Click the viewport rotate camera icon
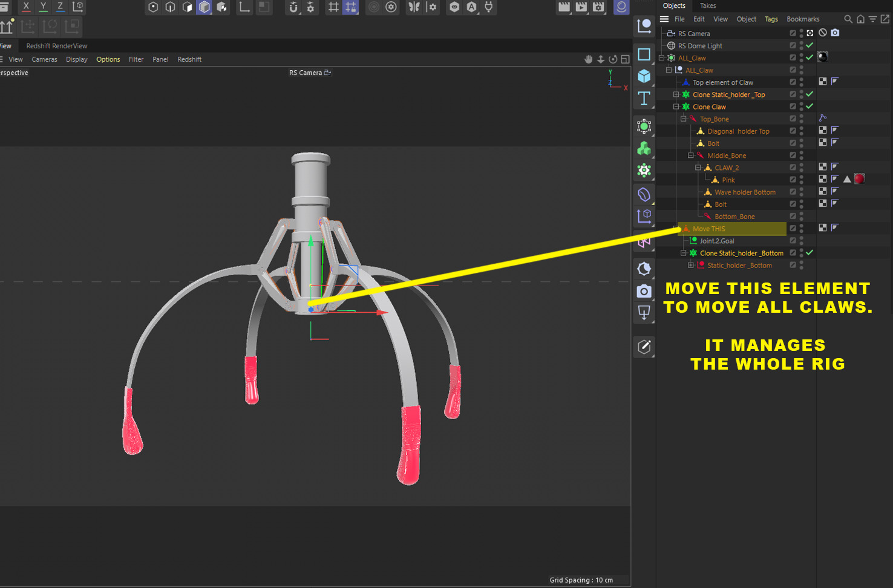893x588 pixels. (x=613, y=59)
